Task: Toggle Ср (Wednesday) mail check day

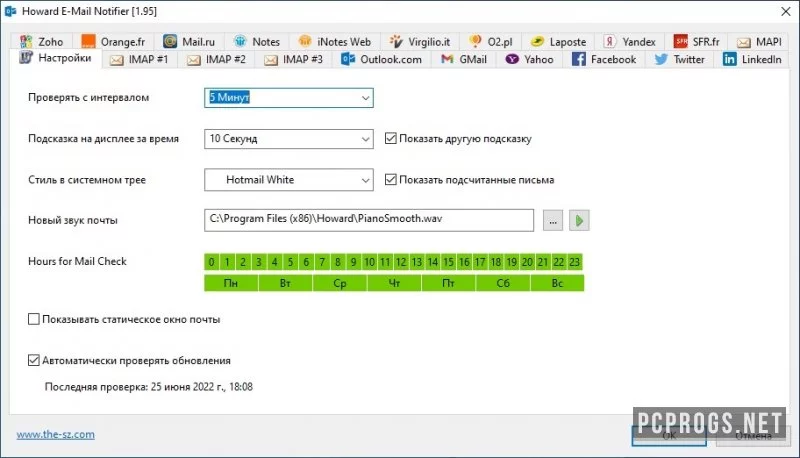Action: pyautogui.click(x=340, y=283)
